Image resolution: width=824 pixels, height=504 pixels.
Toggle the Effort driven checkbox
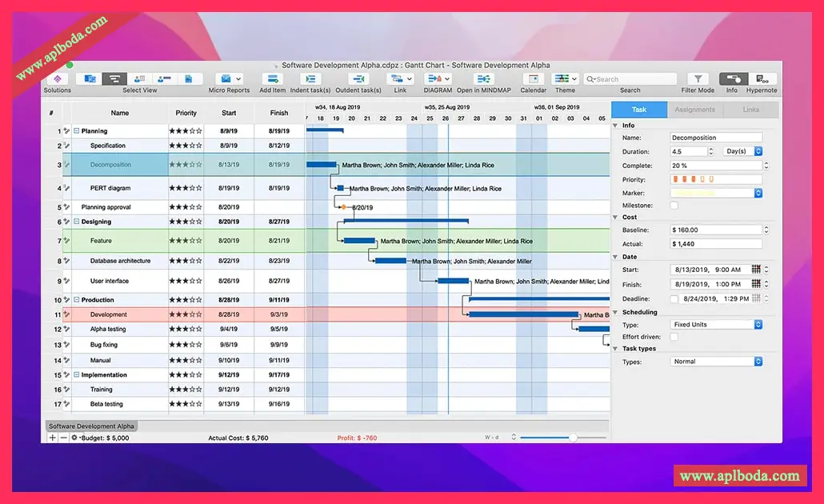pos(674,337)
